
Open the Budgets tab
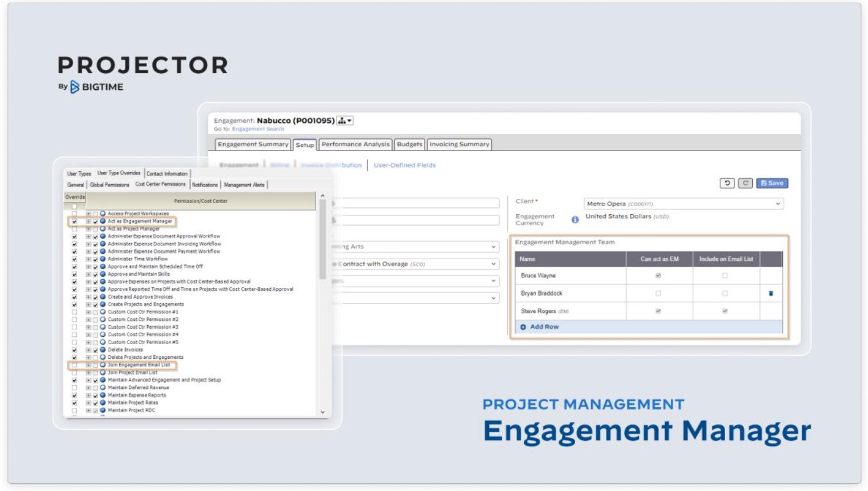coord(409,144)
